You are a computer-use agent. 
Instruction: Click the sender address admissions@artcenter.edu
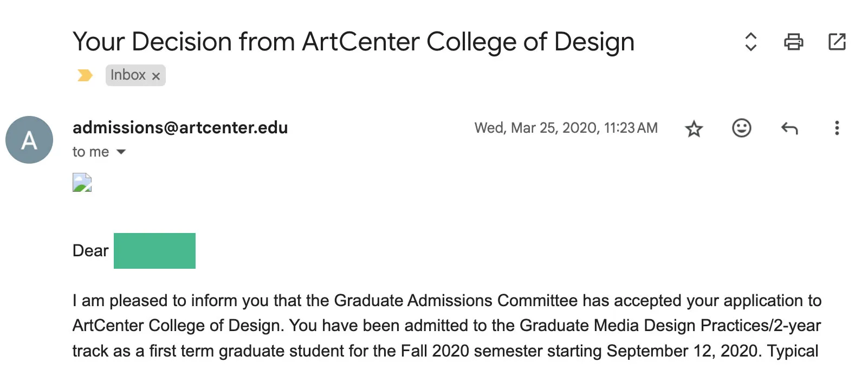pyautogui.click(x=180, y=127)
